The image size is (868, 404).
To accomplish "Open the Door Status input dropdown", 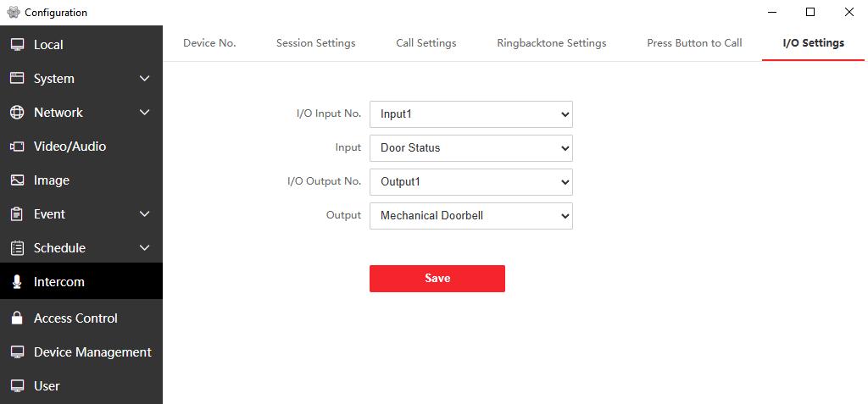I will click(470, 148).
